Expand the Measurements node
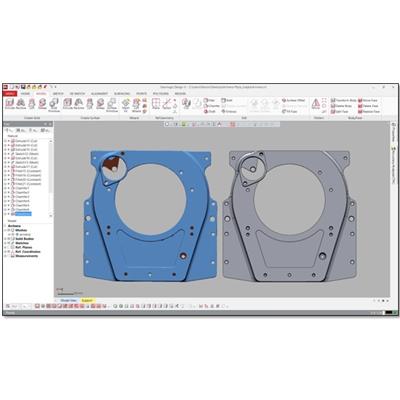The width and height of the screenshot is (400, 400). tap(5, 256)
